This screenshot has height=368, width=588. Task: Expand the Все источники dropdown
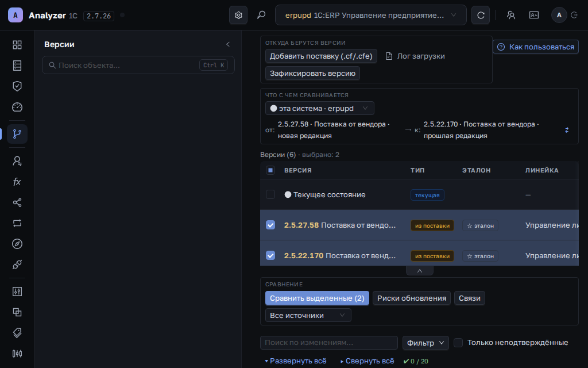pyautogui.click(x=308, y=315)
